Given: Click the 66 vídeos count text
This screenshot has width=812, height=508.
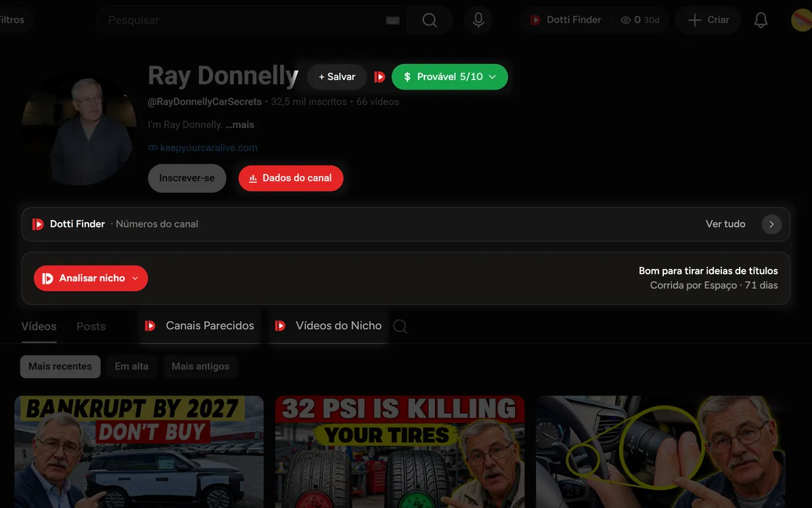Looking at the screenshot, I should click(x=378, y=102).
